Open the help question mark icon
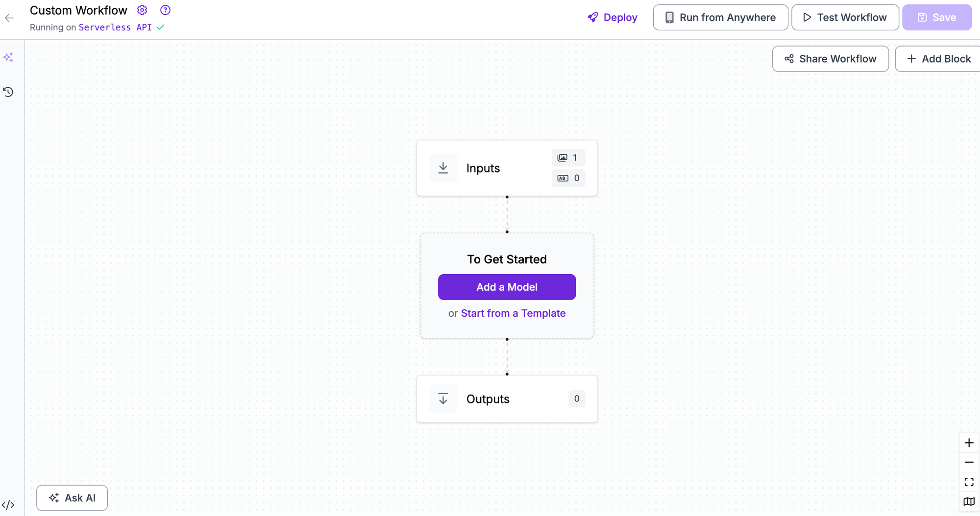980x516 pixels. [x=166, y=10]
